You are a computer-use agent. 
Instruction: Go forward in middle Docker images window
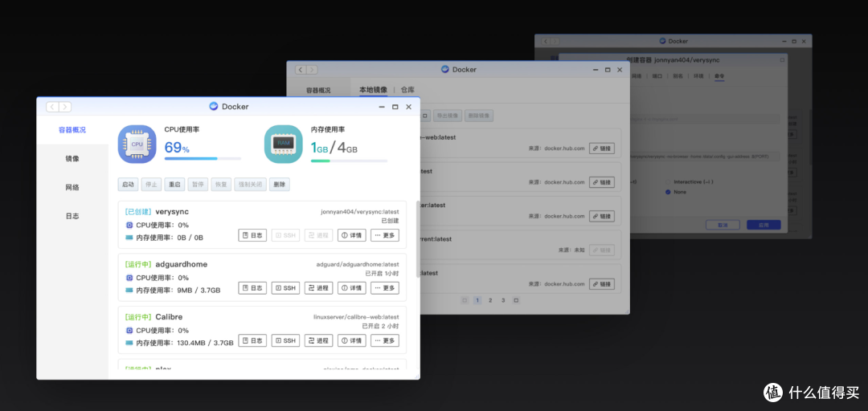(312, 70)
